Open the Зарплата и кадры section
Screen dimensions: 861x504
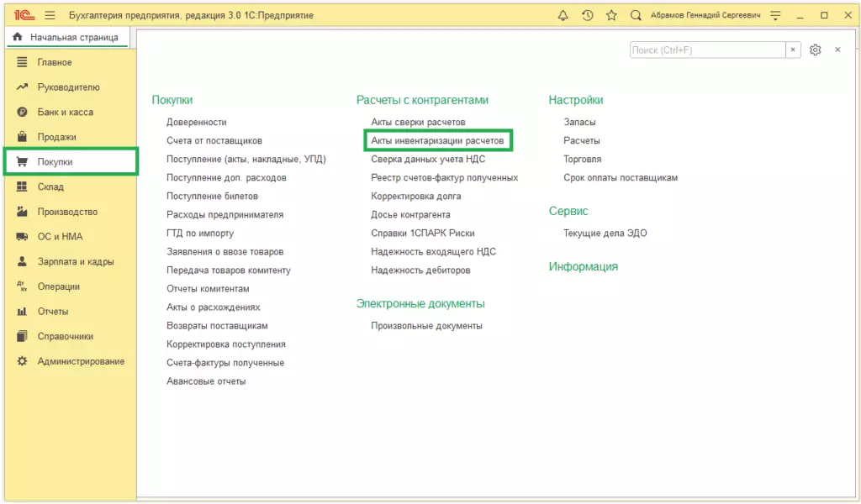pyautogui.click(x=76, y=261)
